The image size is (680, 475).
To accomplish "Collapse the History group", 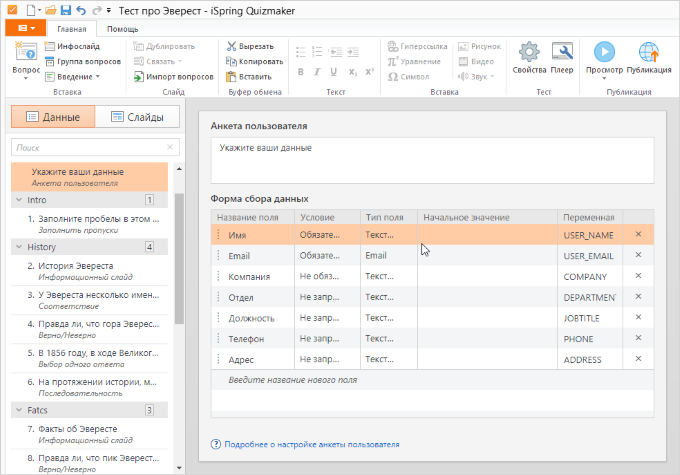I will [19, 247].
